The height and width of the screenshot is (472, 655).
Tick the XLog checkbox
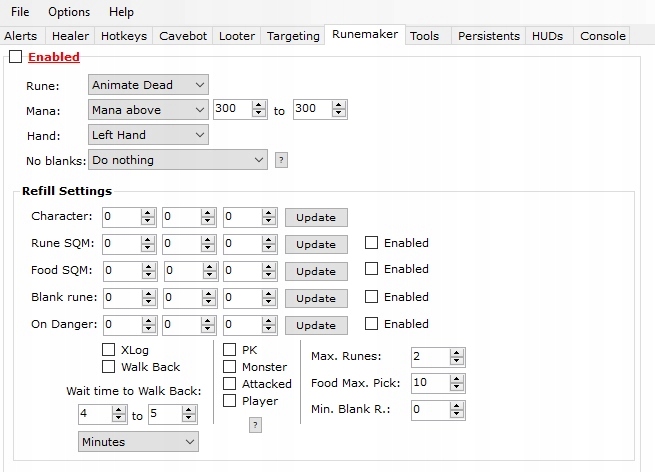[x=109, y=350]
